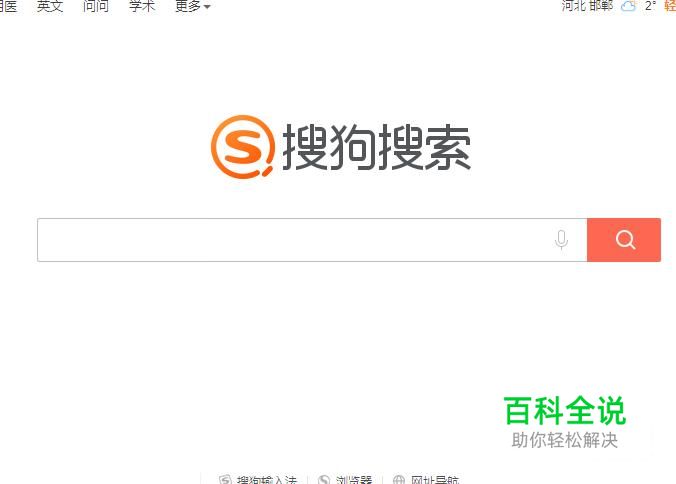Click the 浏览器 link
Screen dimensions: 676x484
point(354,480)
